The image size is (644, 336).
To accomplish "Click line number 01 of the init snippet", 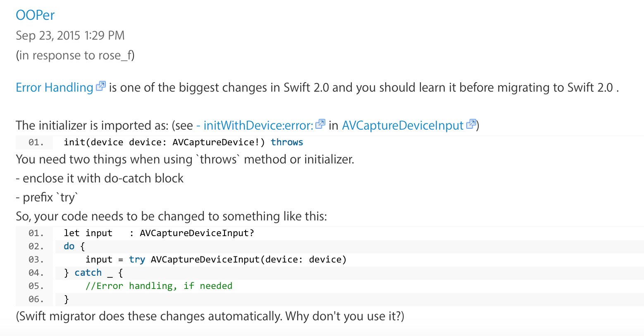I will tap(36, 142).
